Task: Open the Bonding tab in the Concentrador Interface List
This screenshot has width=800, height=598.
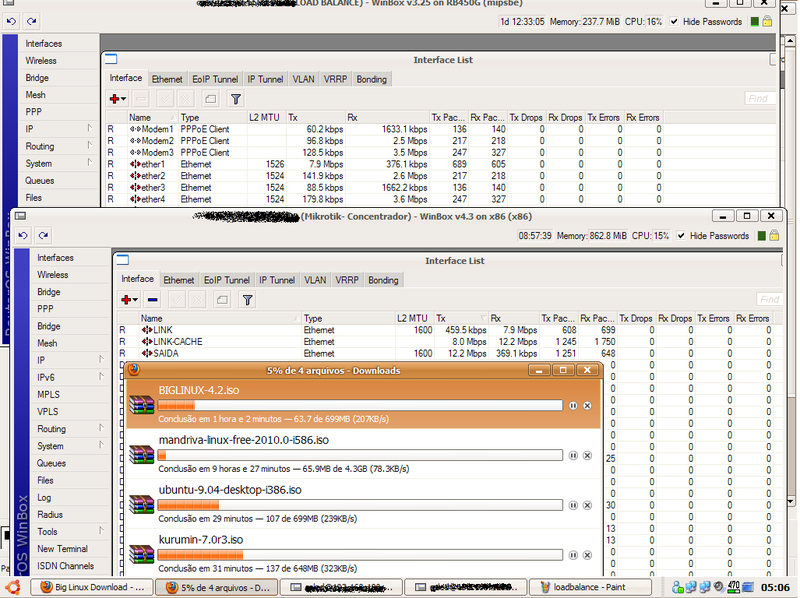Action: tap(383, 280)
